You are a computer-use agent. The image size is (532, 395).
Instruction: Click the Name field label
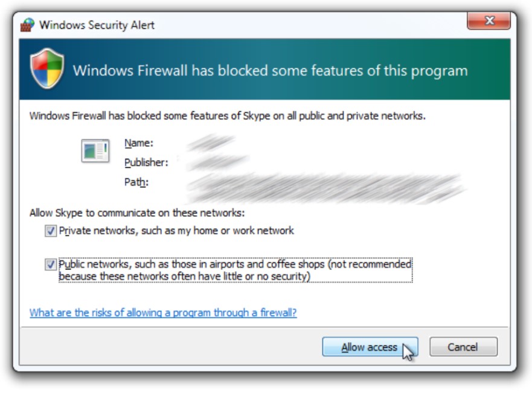point(139,143)
